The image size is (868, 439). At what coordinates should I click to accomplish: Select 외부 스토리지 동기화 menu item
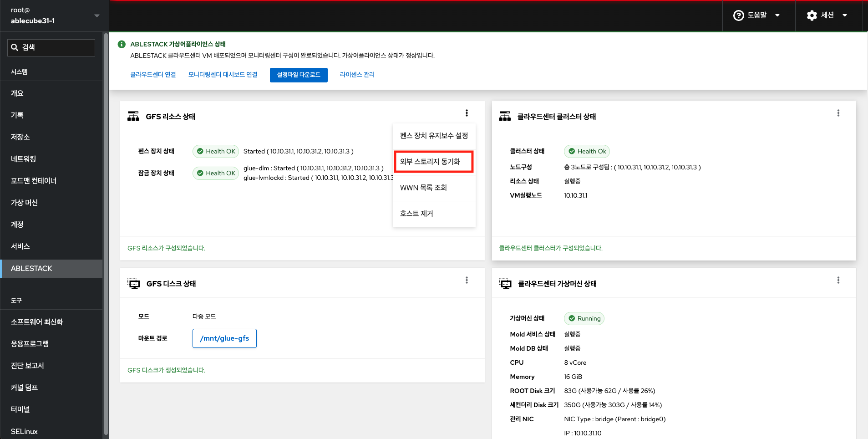[x=433, y=162]
